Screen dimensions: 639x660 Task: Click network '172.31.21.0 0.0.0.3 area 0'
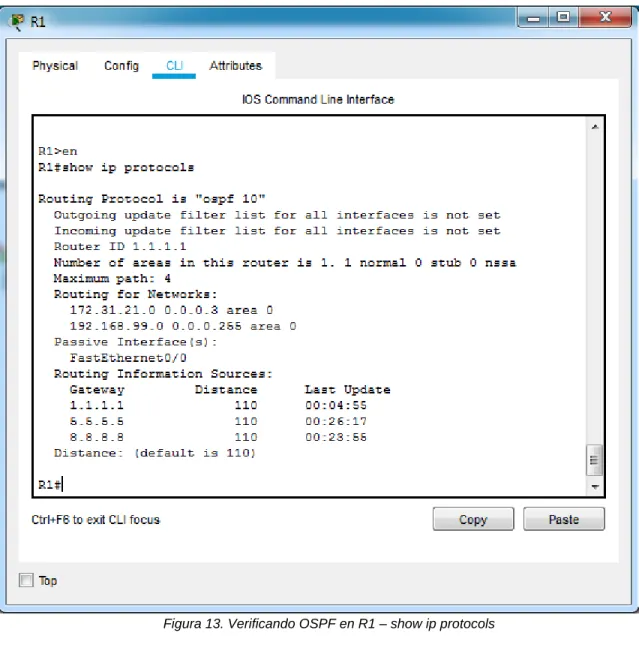[171, 310]
